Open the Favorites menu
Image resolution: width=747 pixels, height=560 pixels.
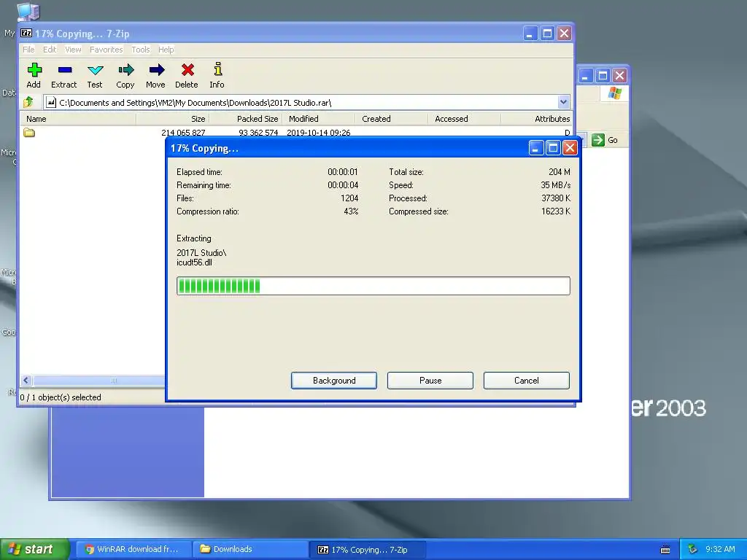pyautogui.click(x=107, y=50)
